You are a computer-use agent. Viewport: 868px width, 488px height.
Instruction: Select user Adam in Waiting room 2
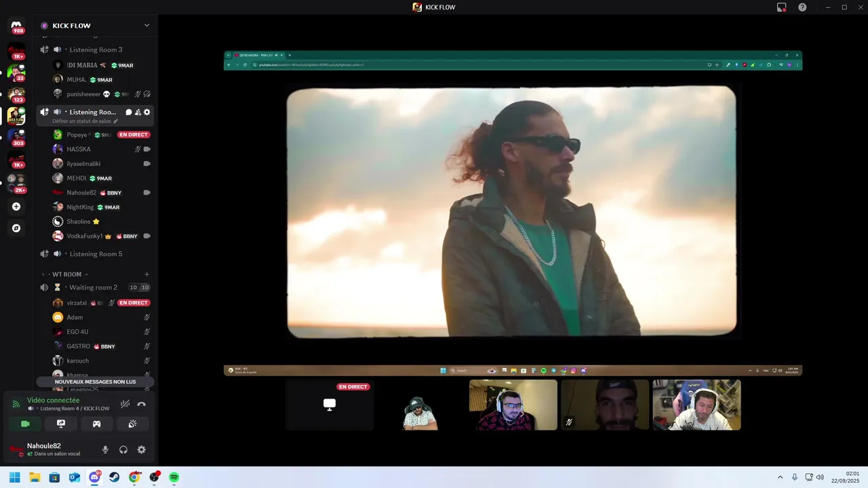click(x=102, y=317)
